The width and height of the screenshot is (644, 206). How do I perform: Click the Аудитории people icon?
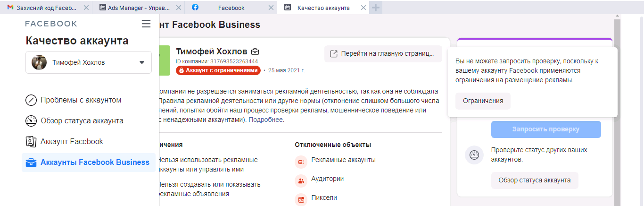click(301, 181)
